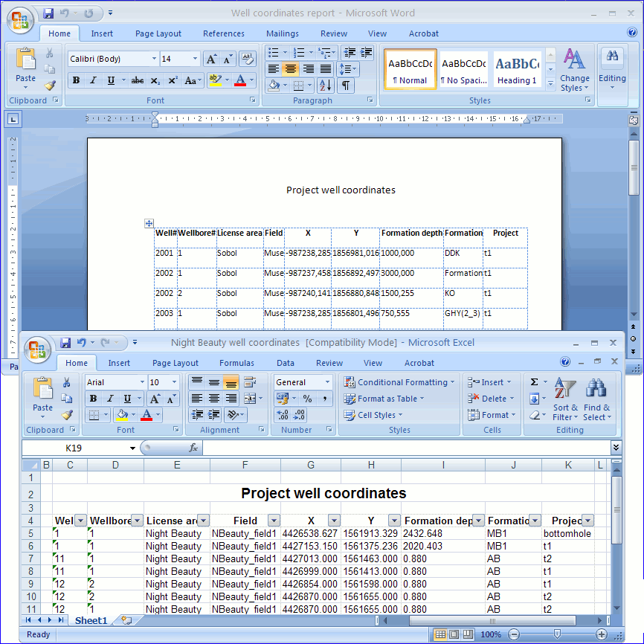This screenshot has width=644, height=644.
Task: Open Page Layout tab in Word
Action: 158,33
